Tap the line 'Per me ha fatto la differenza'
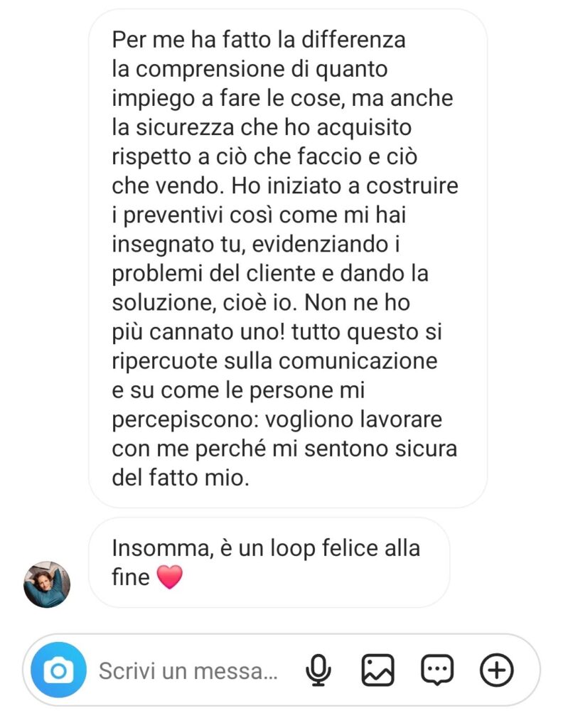This screenshot has height=728, width=563. coord(259,40)
